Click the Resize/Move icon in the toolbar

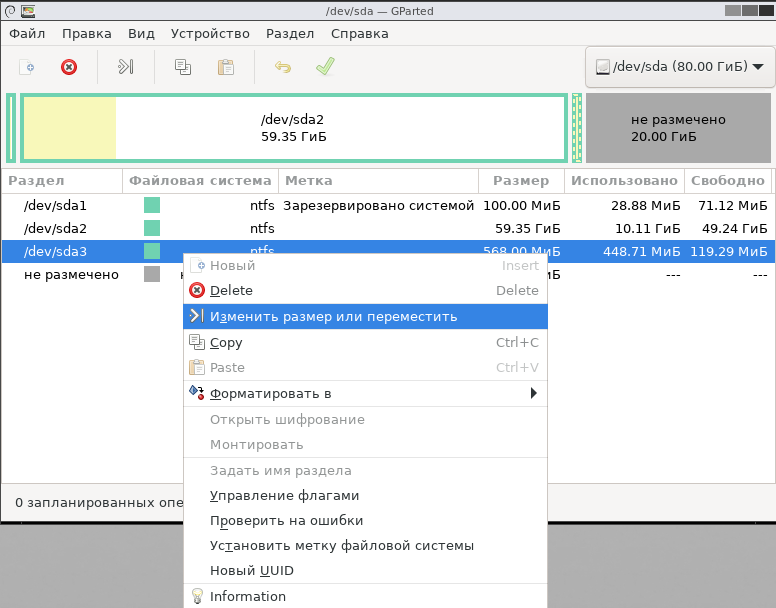126,67
